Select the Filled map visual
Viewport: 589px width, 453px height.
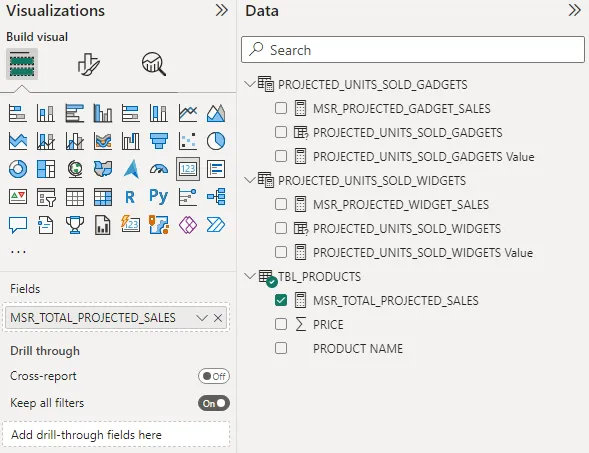[x=103, y=169]
